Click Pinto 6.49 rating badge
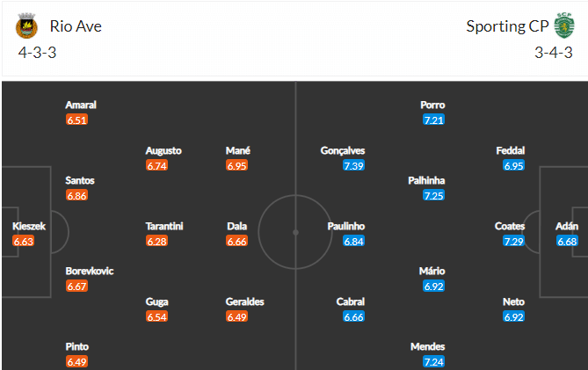The image size is (588, 370). [76, 362]
